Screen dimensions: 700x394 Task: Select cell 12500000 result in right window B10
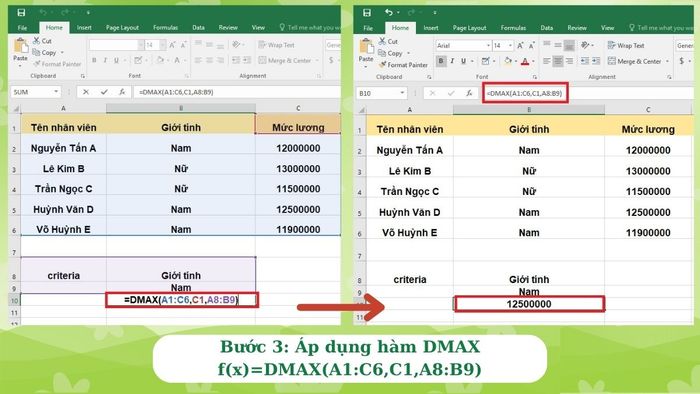(529, 304)
